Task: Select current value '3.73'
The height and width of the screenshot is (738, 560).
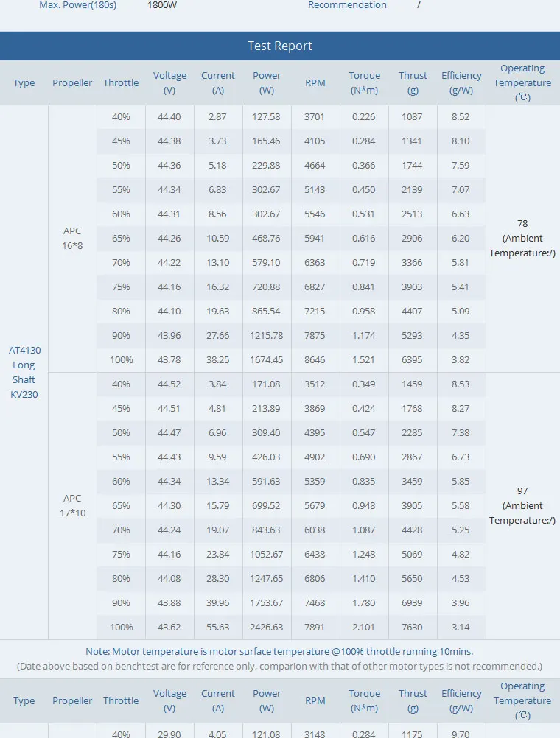Action: (217, 141)
